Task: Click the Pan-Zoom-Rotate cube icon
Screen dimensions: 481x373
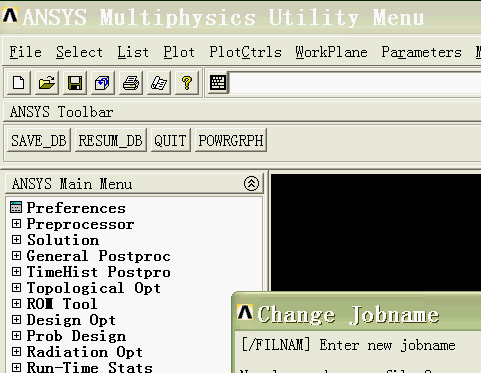Action: click(102, 83)
